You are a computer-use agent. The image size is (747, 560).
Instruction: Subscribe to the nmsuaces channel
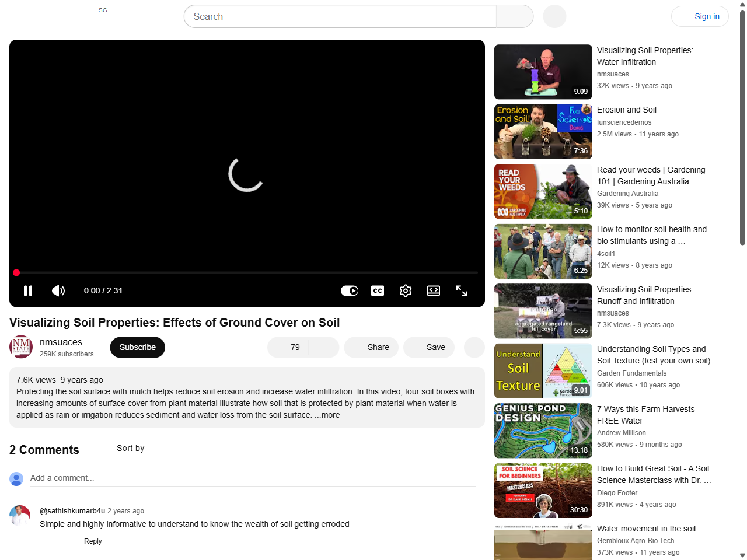coord(137,347)
